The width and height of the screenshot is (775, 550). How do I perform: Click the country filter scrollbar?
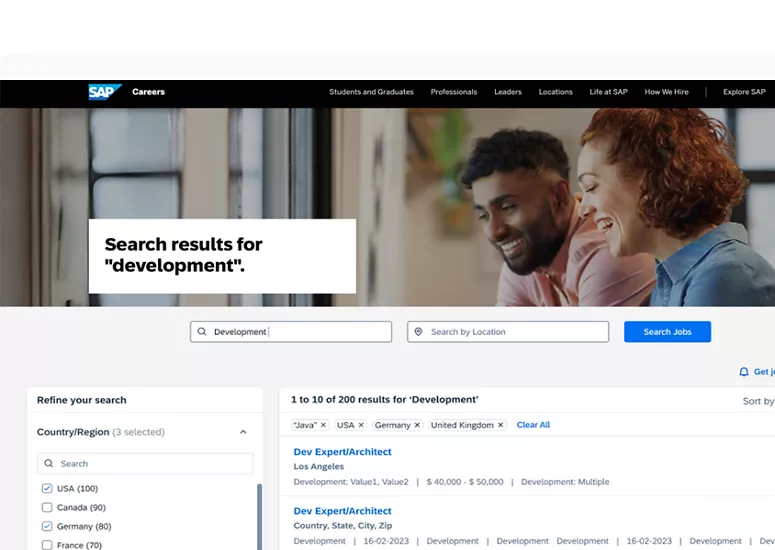click(x=260, y=517)
